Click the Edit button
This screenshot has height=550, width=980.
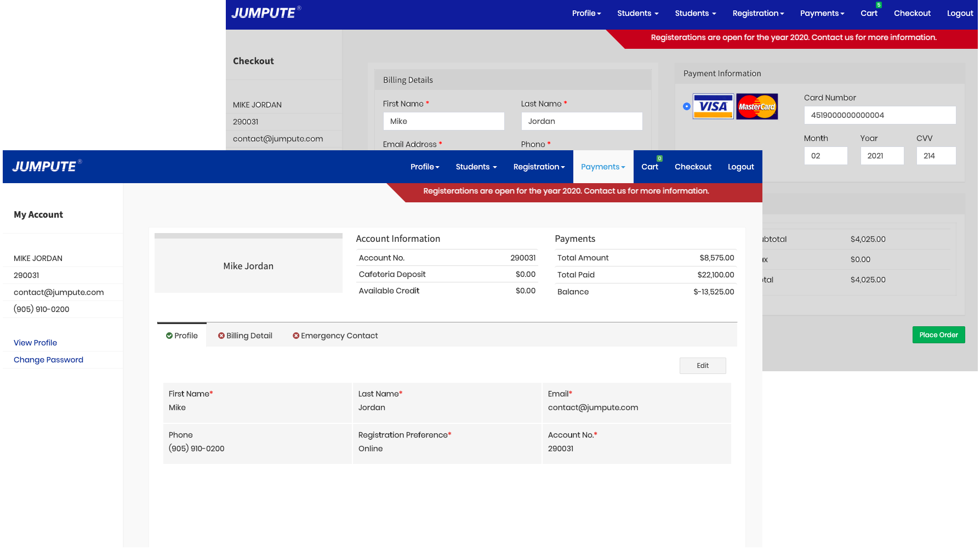(x=703, y=366)
